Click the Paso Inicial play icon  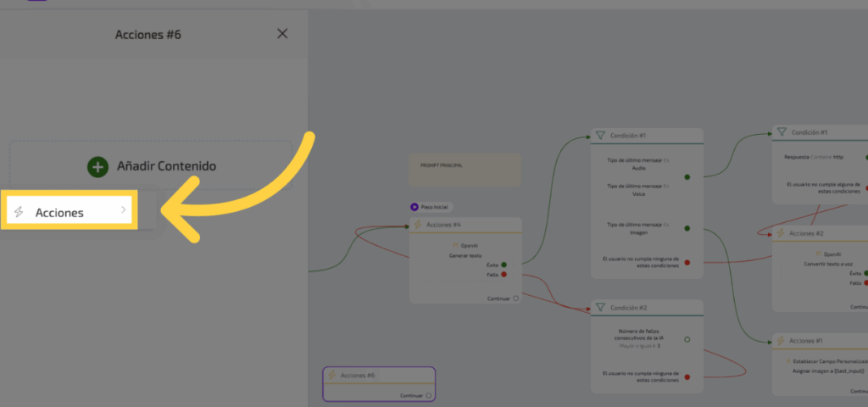pyautogui.click(x=414, y=207)
